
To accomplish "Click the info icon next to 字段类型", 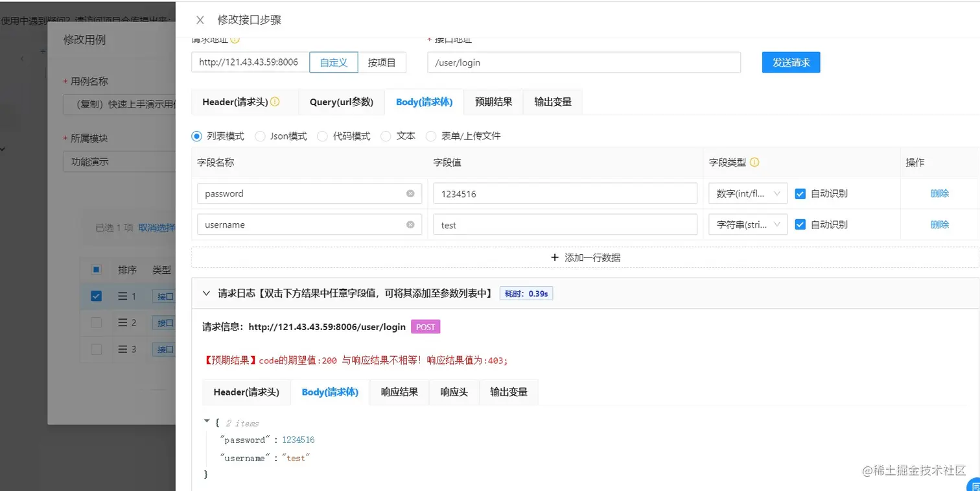I will pyautogui.click(x=754, y=163).
